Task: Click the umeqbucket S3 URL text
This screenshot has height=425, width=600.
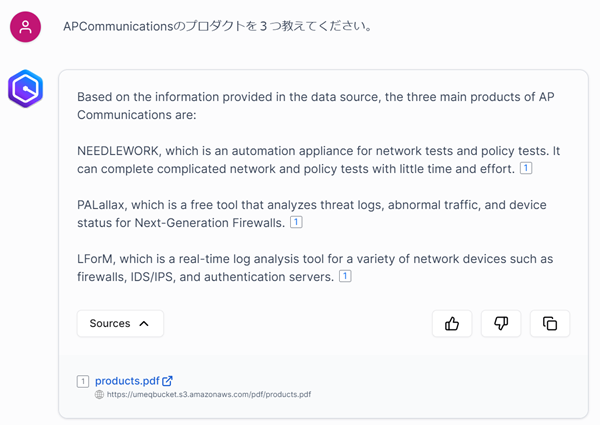Action: pyautogui.click(x=208, y=395)
